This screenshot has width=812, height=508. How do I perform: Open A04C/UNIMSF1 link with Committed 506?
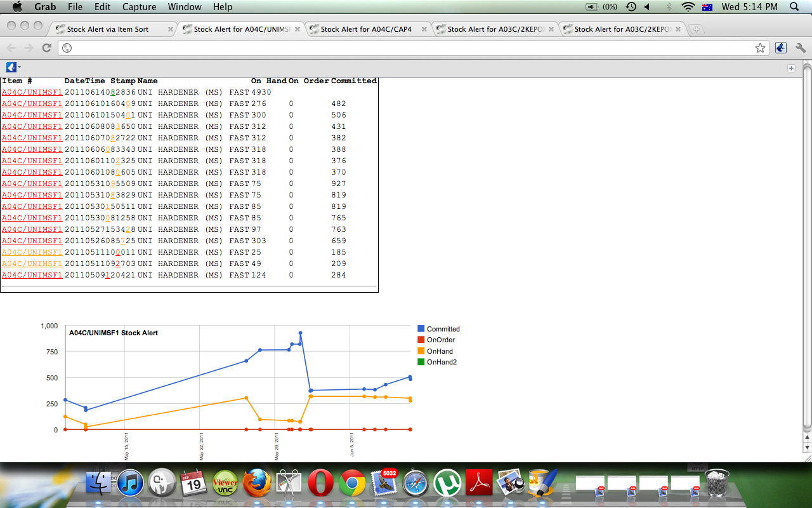point(32,115)
